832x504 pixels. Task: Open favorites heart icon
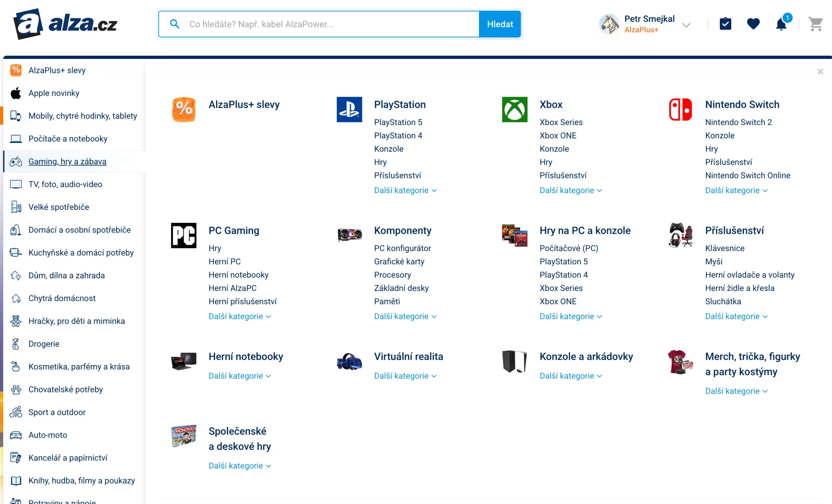pyautogui.click(x=753, y=24)
